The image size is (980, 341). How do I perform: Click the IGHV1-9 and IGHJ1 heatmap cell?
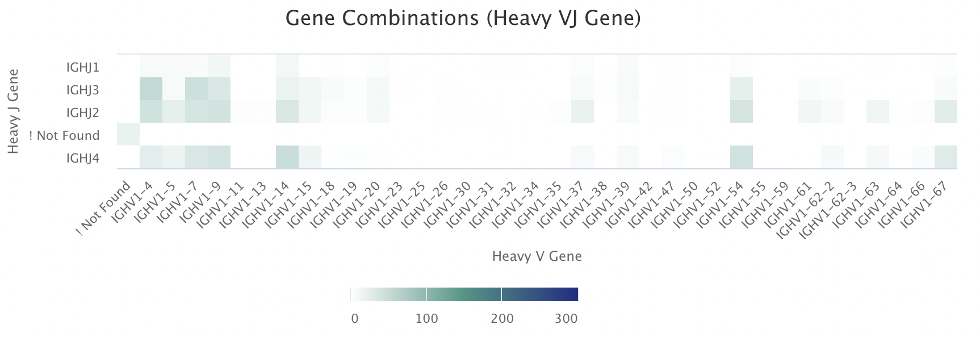point(219,66)
